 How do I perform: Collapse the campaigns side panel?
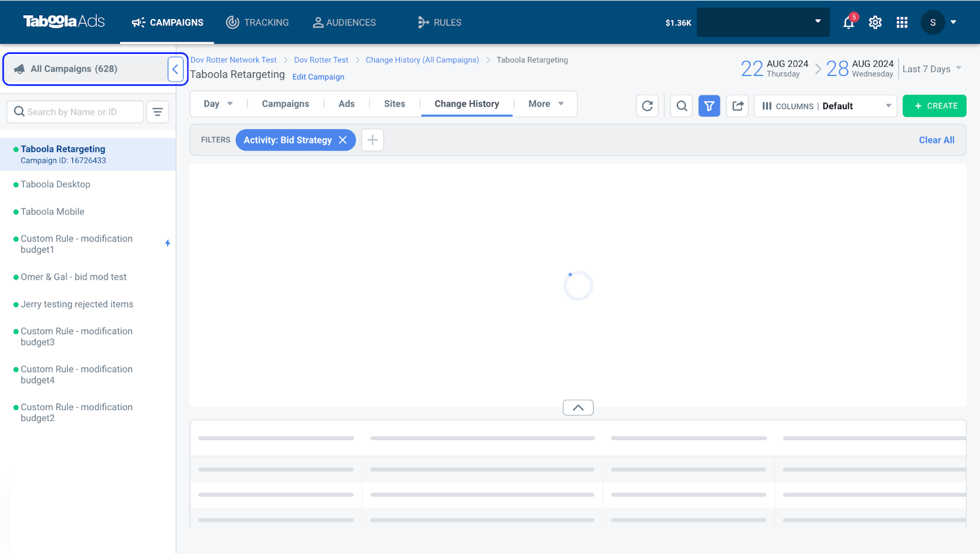(175, 69)
